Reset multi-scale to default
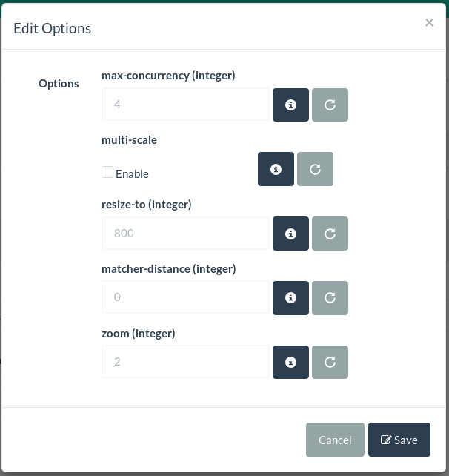This screenshot has width=449, height=476. (x=315, y=169)
